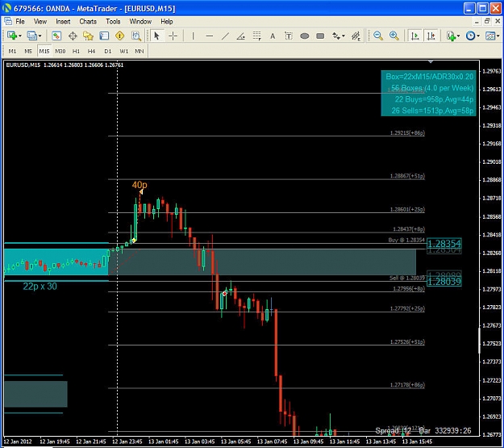Select the Crosshair tool
Screen dimensions: 504x448
coord(173,36)
